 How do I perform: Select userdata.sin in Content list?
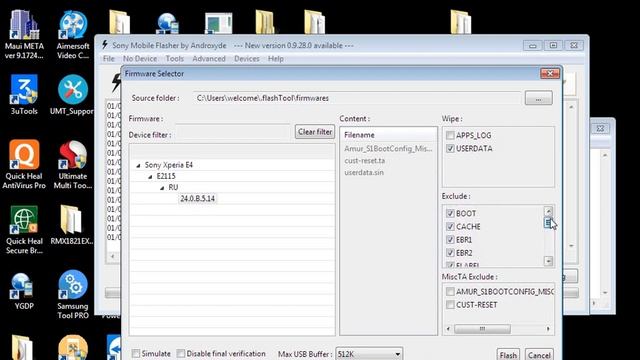pos(364,172)
